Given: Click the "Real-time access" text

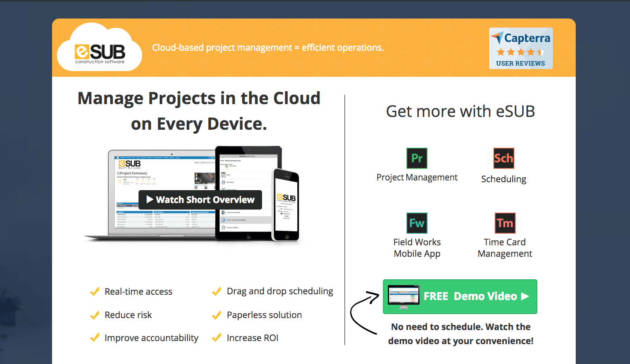Looking at the screenshot, I should (x=139, y=292).
